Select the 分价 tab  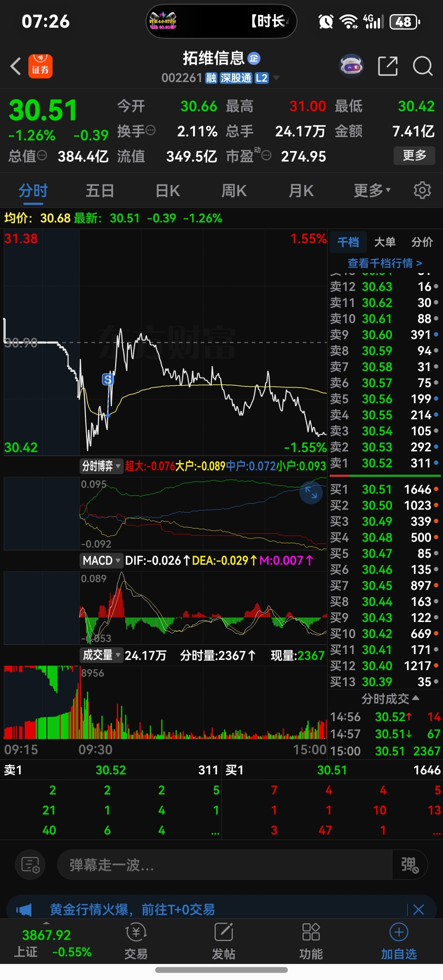click(422, 242)
